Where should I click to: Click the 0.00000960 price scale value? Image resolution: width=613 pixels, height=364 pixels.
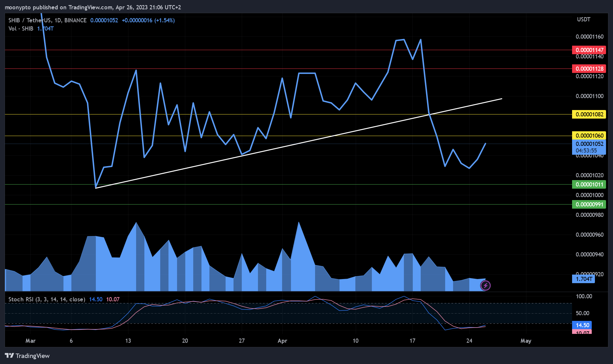click(x=590, y=235)
